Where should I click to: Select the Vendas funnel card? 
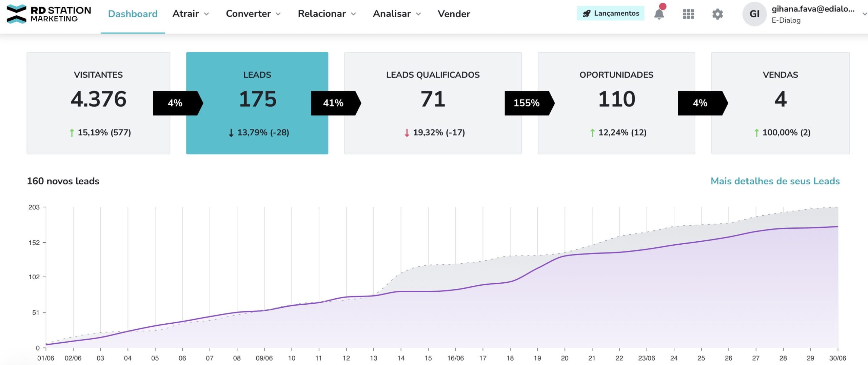(x=781, y=102)
